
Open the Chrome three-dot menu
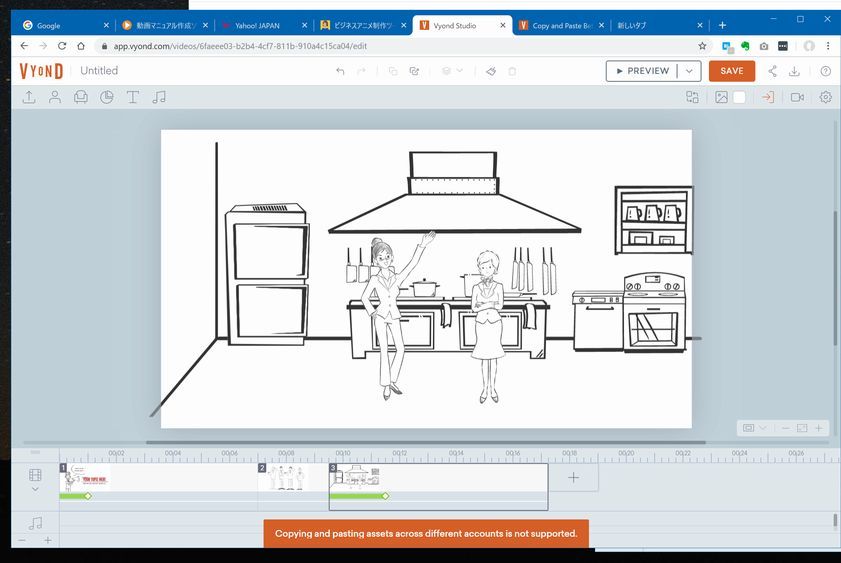(x=828, y=46)
